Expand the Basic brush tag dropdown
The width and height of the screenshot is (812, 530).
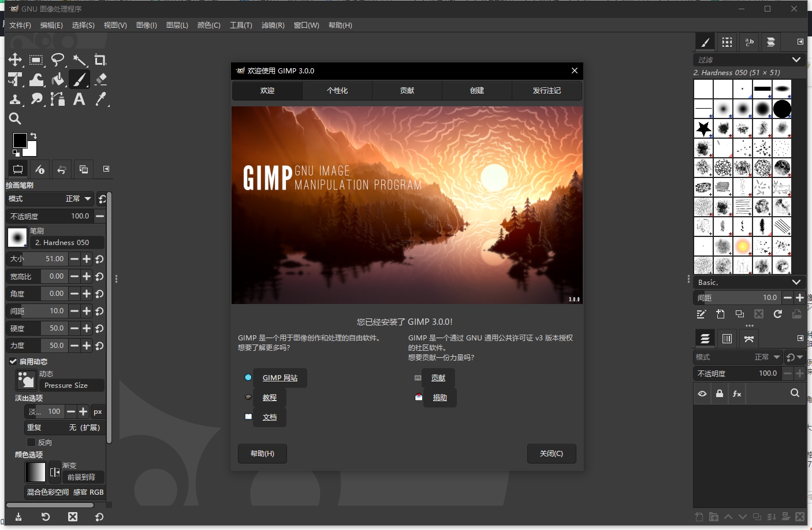pos(749,282)
